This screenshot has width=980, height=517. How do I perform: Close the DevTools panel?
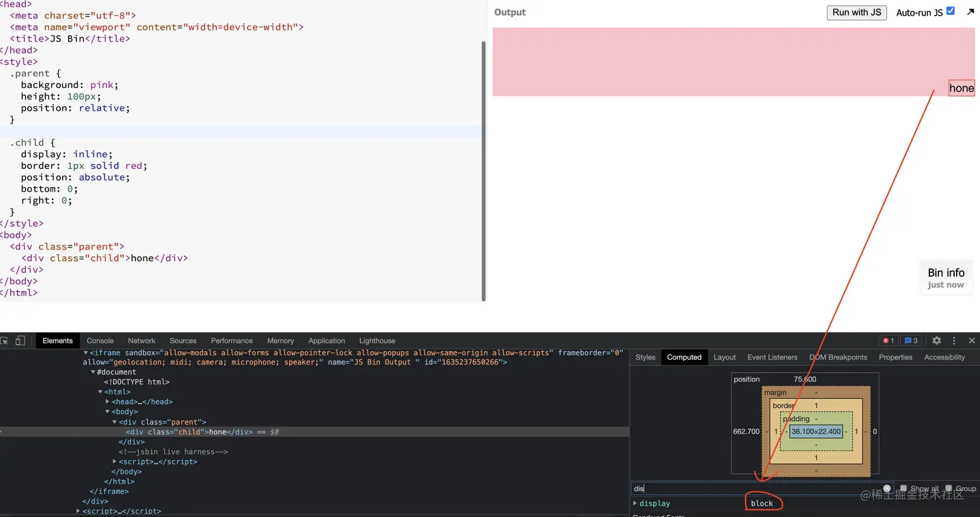pos(972,341)
